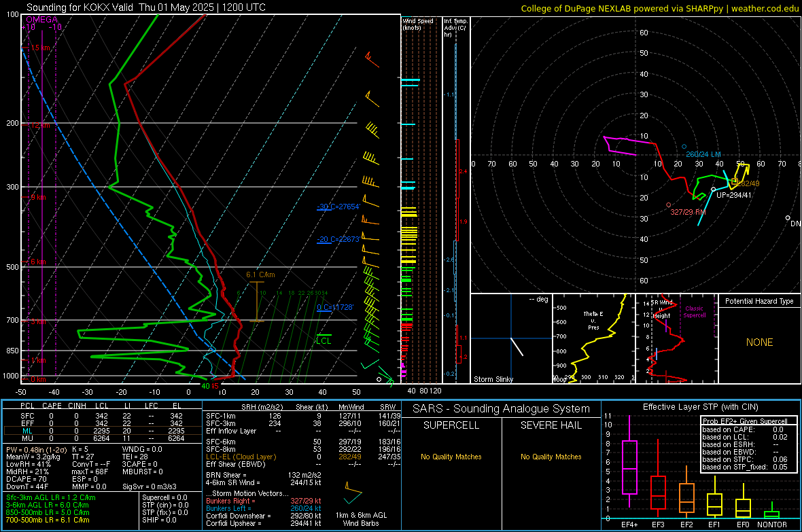This screenshot has height=532, width=802.
Task: Click the 327/29 RM hodograph label
Action: pos(688,212)
